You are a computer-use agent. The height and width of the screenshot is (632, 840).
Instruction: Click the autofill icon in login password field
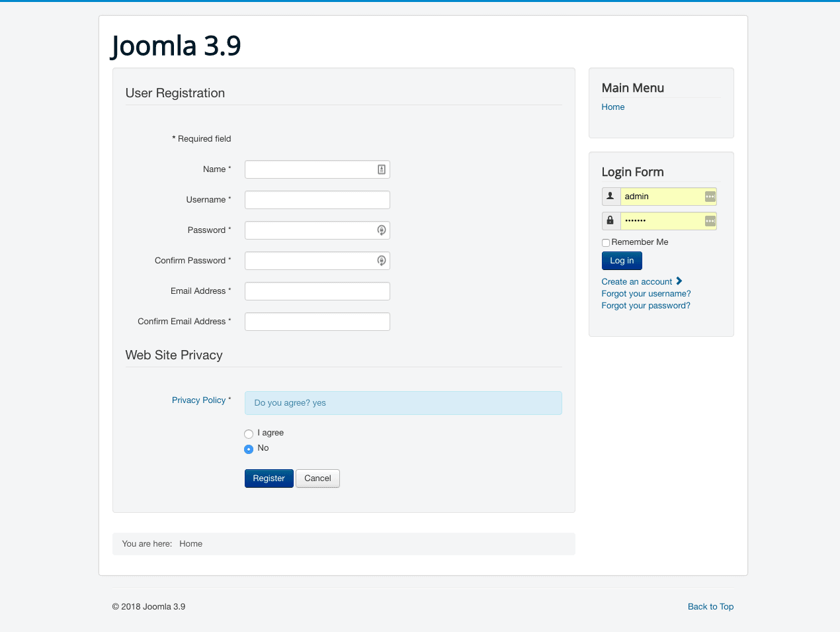710,221
